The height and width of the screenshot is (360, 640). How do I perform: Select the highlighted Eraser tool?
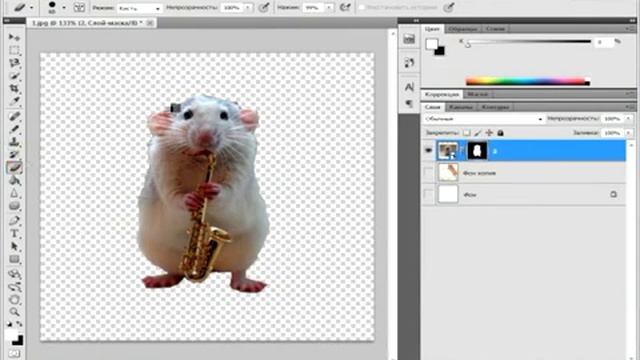point(14,167)
